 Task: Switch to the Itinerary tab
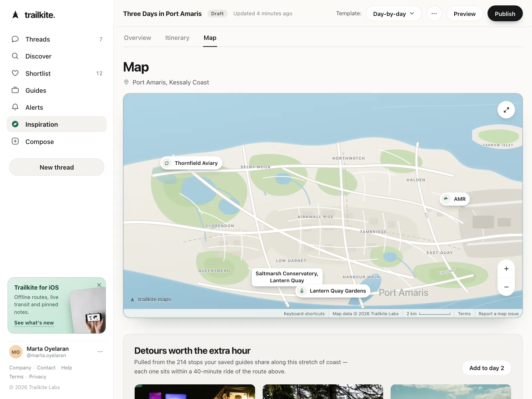[177, 38]
